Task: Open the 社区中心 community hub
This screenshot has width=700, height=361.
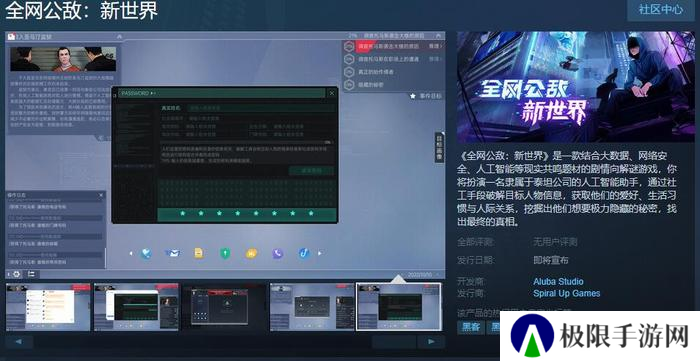Action: (x=661, y=9)
